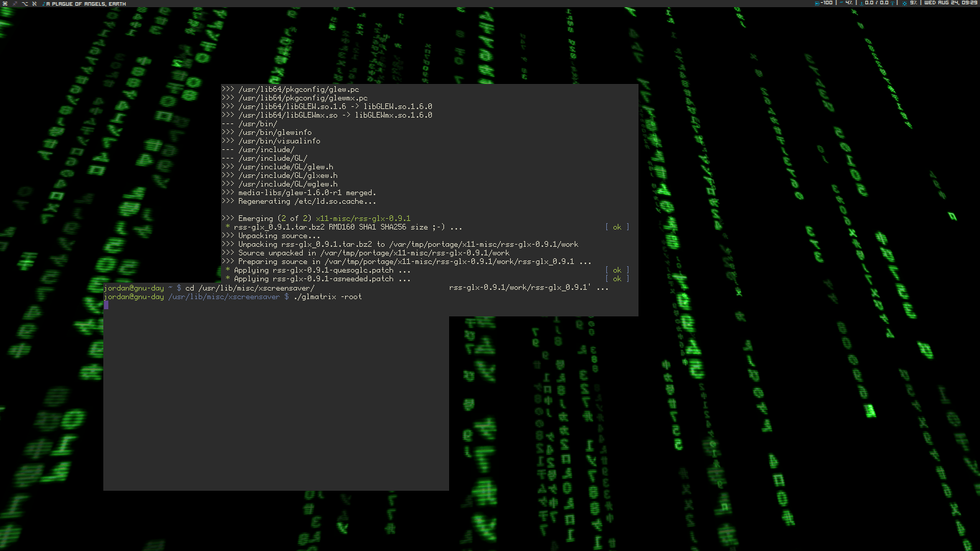Image resolution: width=980 pixels, height=551 pixels.
Task: Click the 'media-libs/glew-1.6.0-r1 merged.' line
Action: (299, 193)
